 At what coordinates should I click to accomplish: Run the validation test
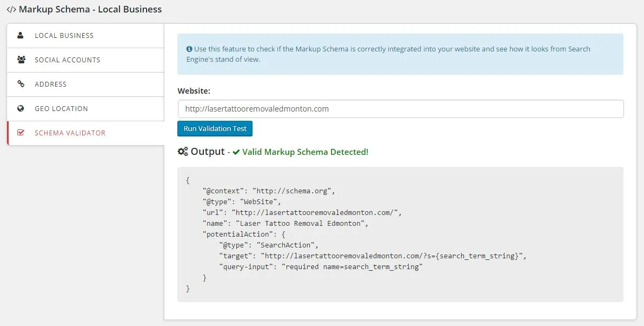(x=215, y=128)
